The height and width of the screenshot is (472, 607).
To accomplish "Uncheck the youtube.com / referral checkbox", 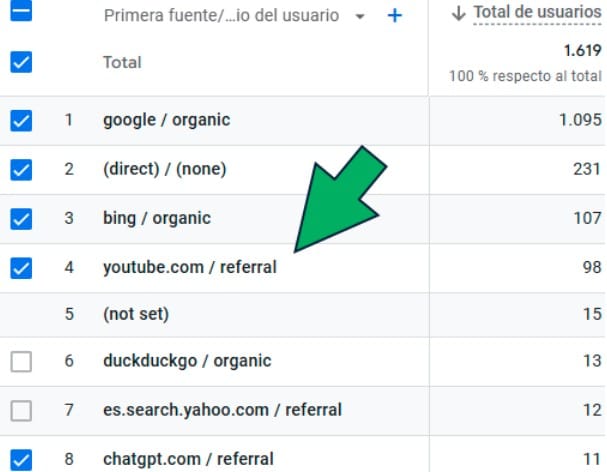I will click(x=21, y=268).
